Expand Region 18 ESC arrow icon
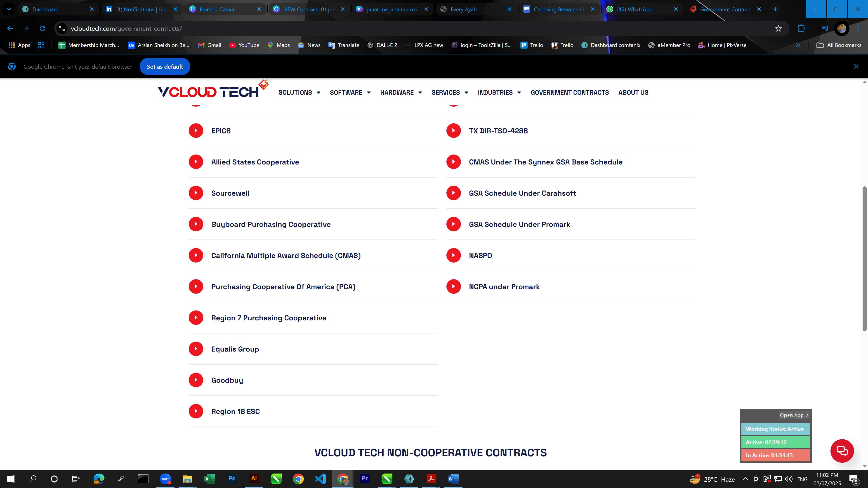The width and height of the screenshot is (868, 488). 196,411
